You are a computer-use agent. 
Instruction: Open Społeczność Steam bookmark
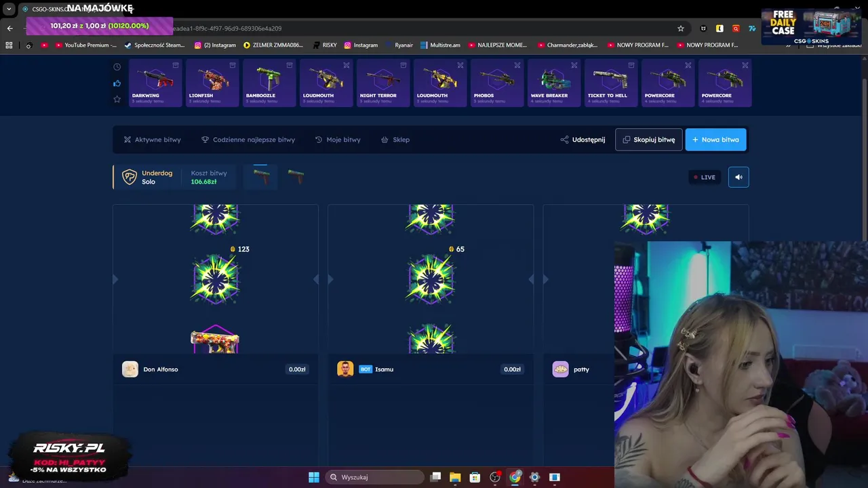point(154,45)
